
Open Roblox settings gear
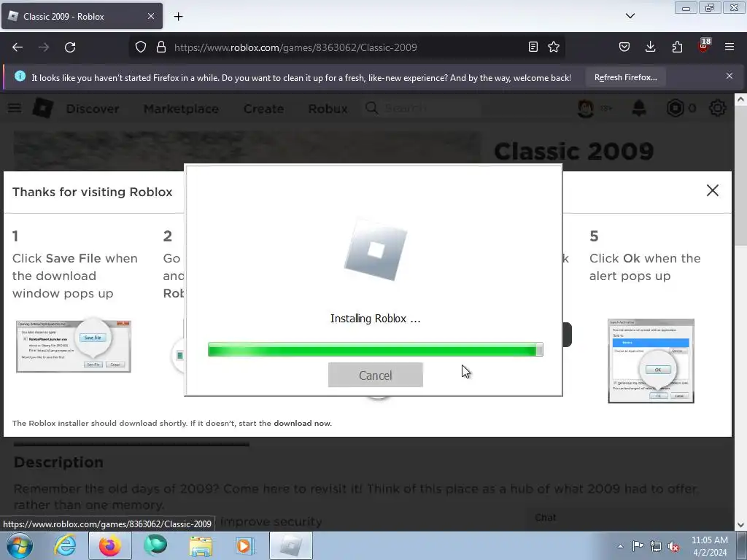click(718, 109)
